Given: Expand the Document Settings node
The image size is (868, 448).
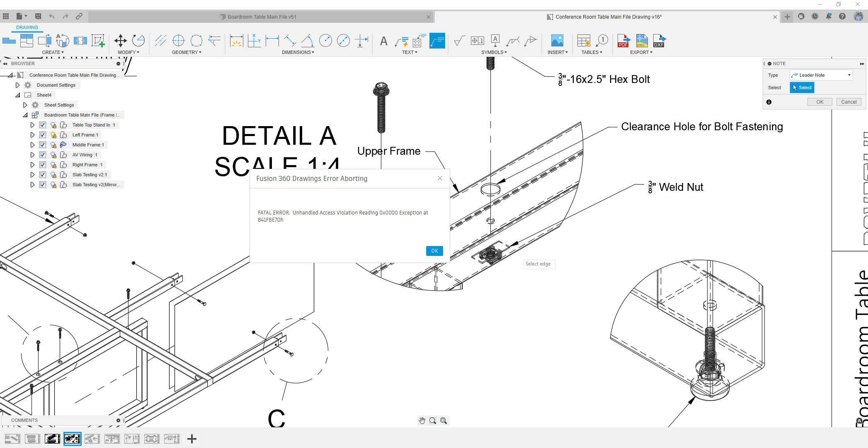Looking at the screenshot, I should (17, 85).
